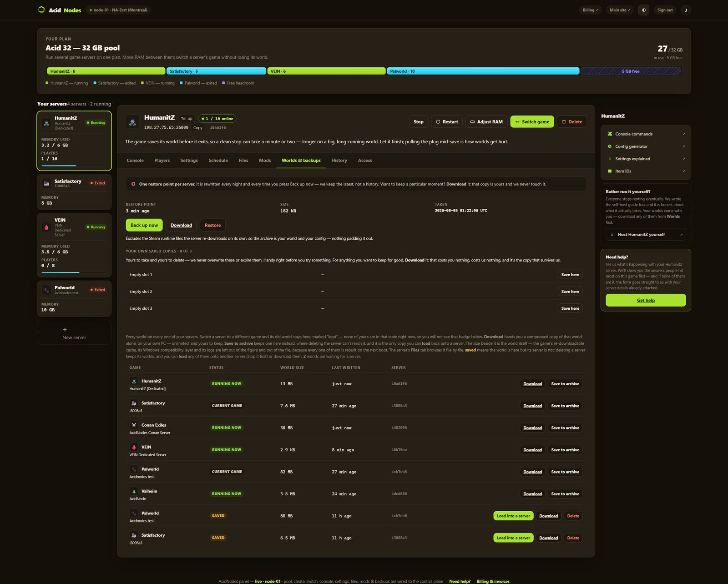The height and width of the screenshot is (584, 728).
Task: Switch to the Mods tab
Action: (x=265, y=161)
